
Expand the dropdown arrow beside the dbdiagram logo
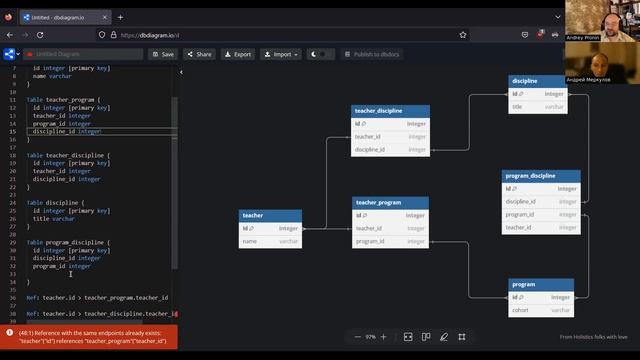pos(18,54)
